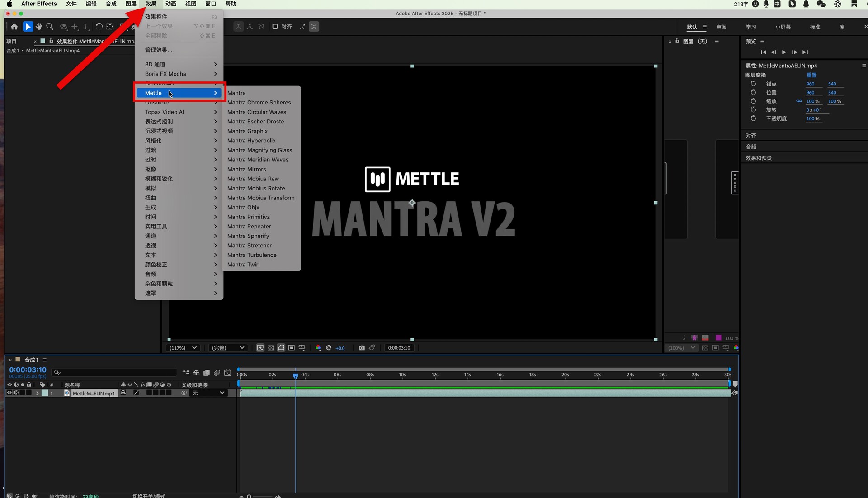This screenshot has height=498, width=868.
Task: Toggle the snapping 对齐 checkbox
Action: [x=275, y=27]
